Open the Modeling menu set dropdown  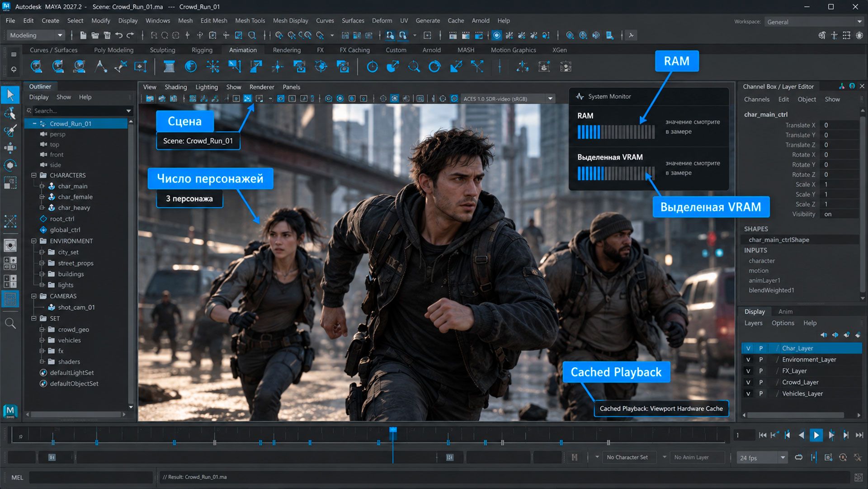pos(36,35)
